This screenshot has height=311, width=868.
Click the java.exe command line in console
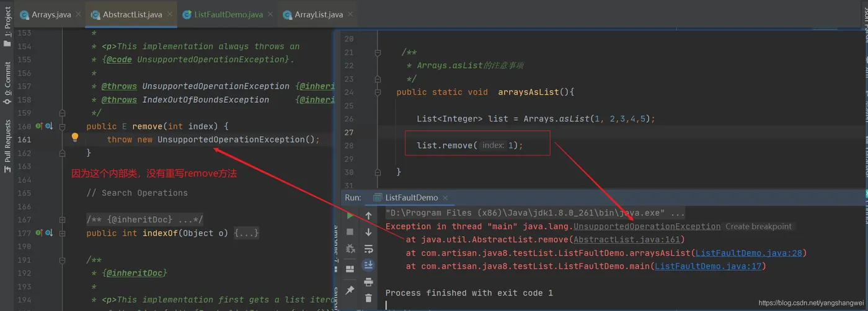(534, 212)
